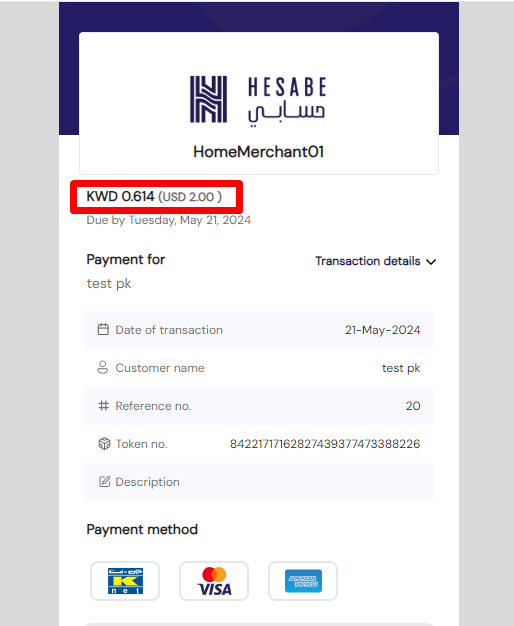
Task: Pick the American Express payment icon
Action: (x=303, y=581)
